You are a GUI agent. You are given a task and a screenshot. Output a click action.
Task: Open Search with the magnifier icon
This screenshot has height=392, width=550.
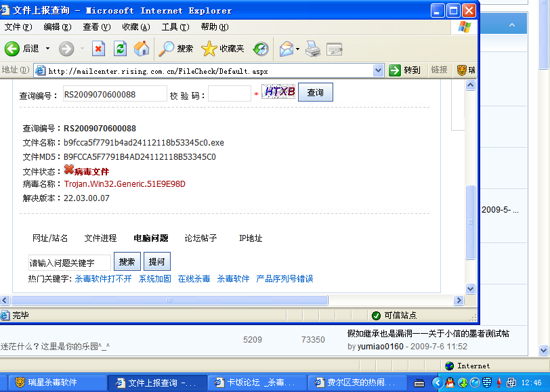tap(166, 49)
